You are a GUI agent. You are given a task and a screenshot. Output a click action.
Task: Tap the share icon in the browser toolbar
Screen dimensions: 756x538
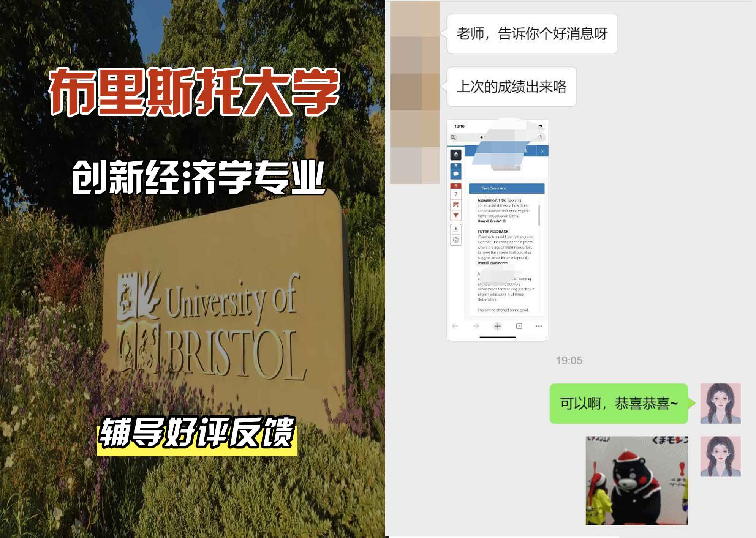pos(541,137)
